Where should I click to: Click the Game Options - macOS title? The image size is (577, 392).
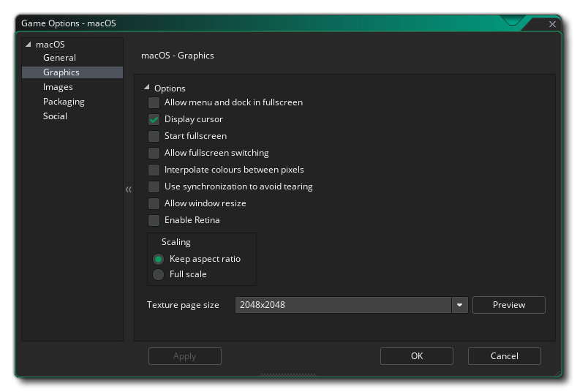[69, 23]
